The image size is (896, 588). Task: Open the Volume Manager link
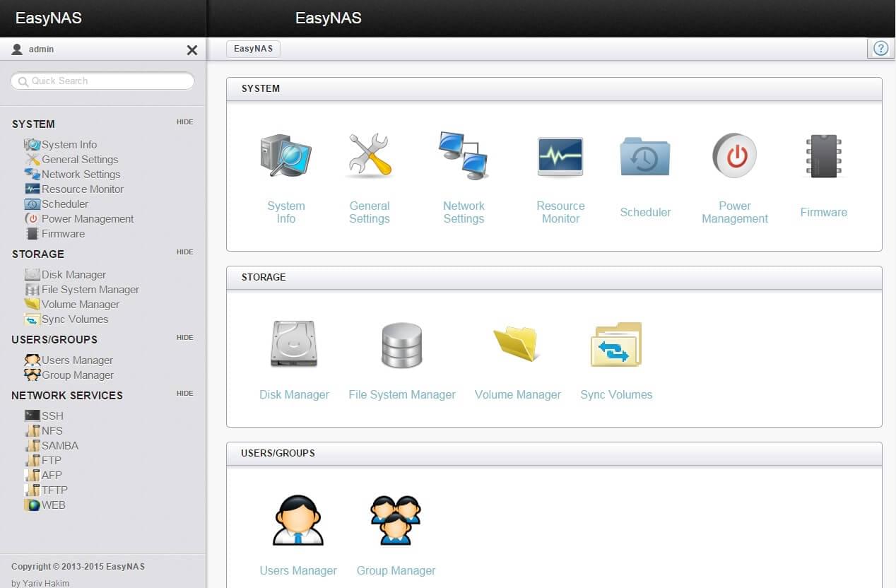coord(517,394)
